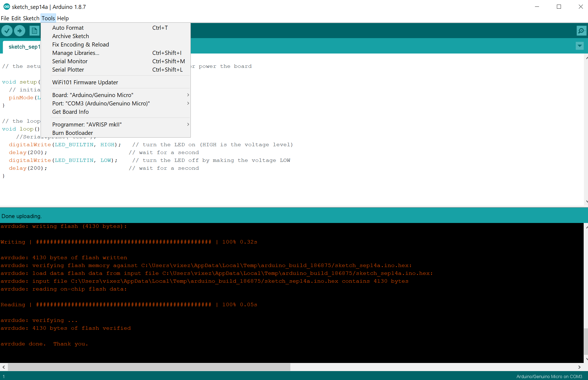Select Auto Format menu entry
This screenshot has height=380, width=588.
pyautogui.click(x=68, y=28)
